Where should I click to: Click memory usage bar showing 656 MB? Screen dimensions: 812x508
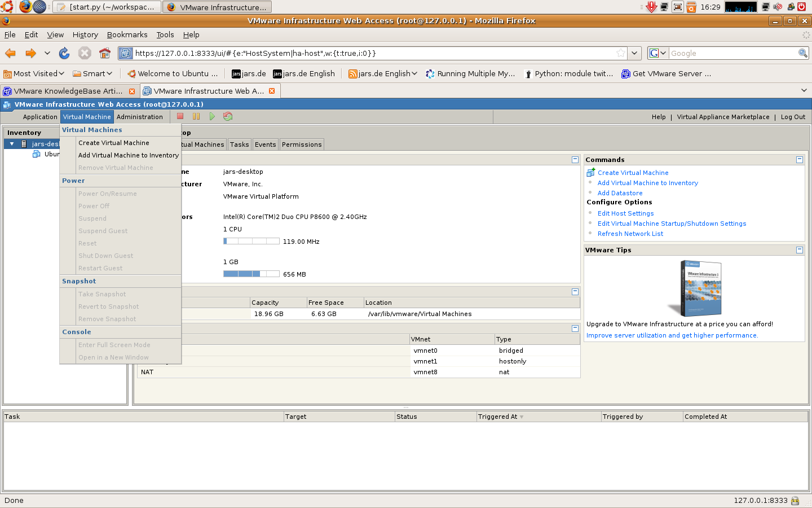point(251,274)
